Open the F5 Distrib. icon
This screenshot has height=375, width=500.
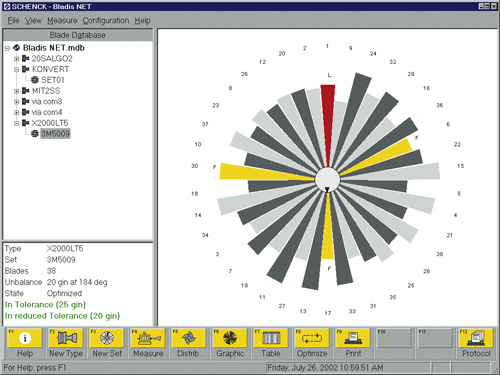click(x=189, y=338)
